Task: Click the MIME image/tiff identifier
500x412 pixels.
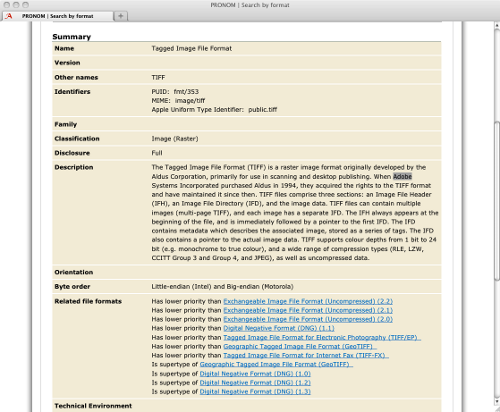Action: [178, 101]
